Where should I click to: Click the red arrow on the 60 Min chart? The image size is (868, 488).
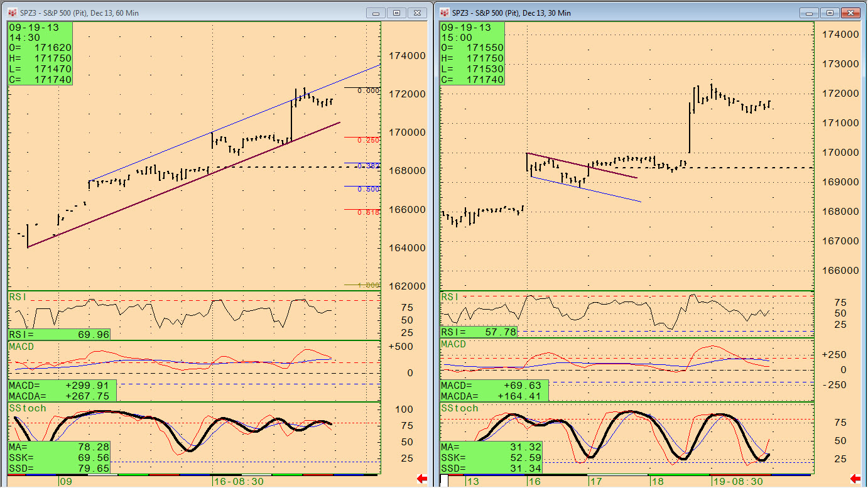tap(422, 479)
